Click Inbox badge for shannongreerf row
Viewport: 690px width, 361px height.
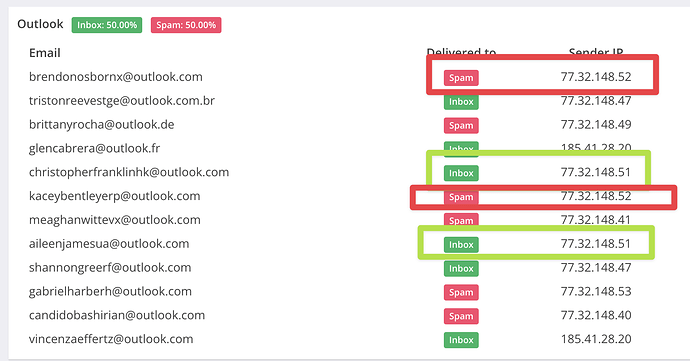tap(461, 268)
